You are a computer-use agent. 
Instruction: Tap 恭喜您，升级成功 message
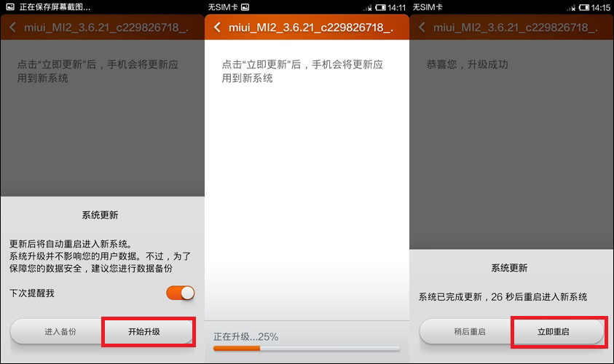pos(467,64)
